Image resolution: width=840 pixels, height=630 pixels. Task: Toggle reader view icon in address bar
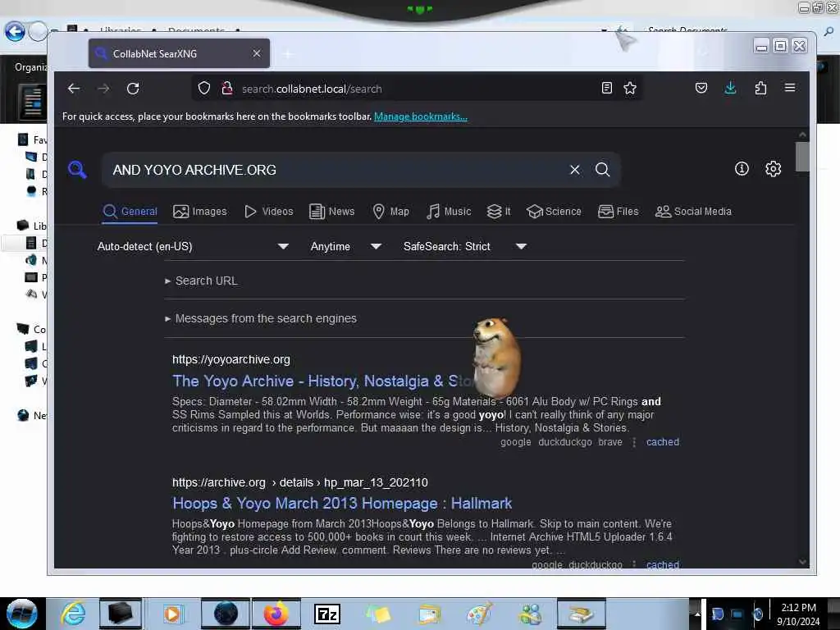click(x=606, y=88)
